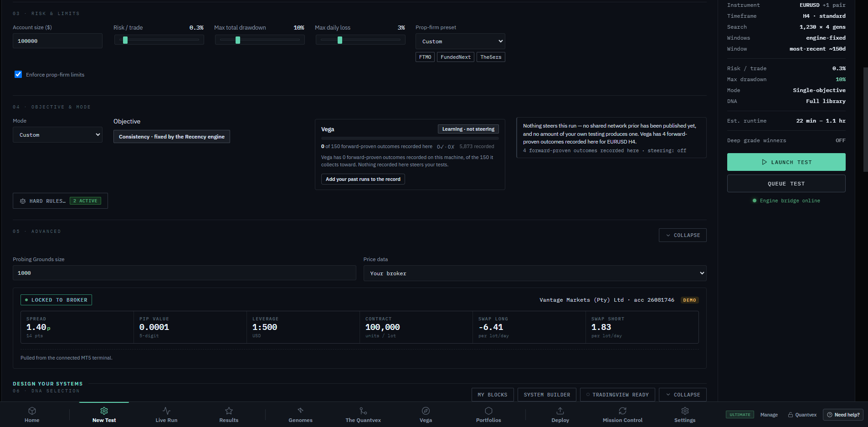Adjust the Max total drawdown slider
The image size is (868, 427).
click(x=260, y=40)
